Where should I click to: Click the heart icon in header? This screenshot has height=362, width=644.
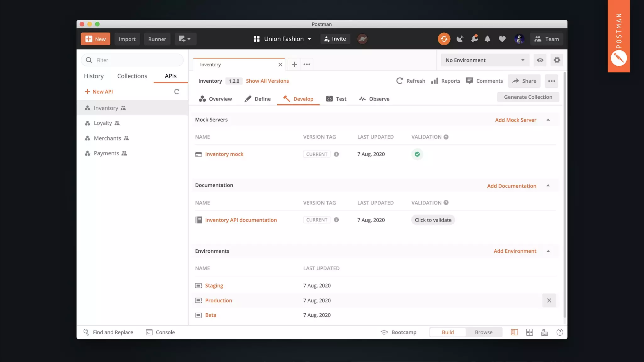[502, 39]
